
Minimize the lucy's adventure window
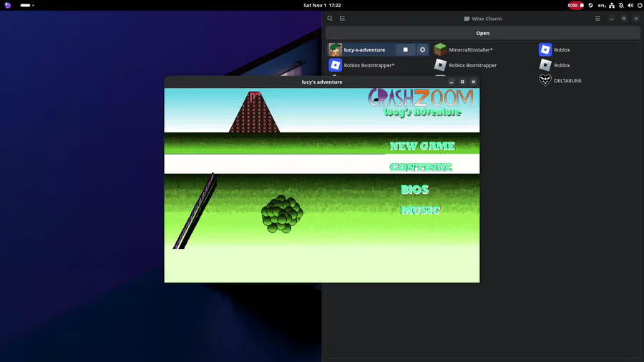pos(452,82)
